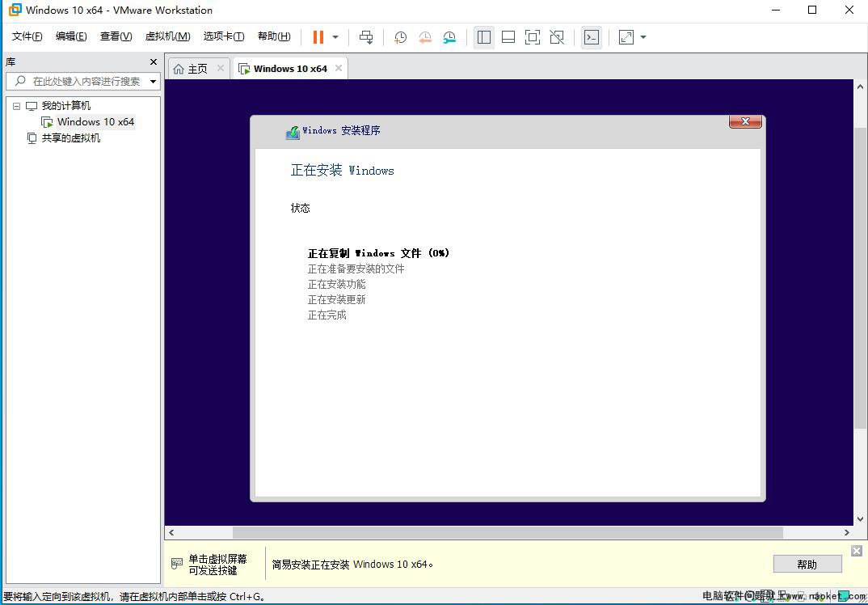This screenshot has width=868, height=605.
Task: Select 共享的虚拟机 in library tree
Action: [x=71, y=138]
